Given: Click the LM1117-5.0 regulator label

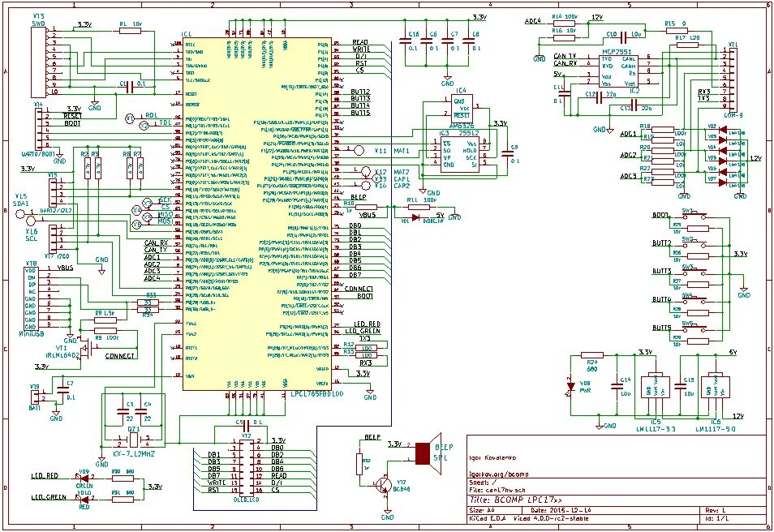Looking at the screenshot, I should pos(716,429).
